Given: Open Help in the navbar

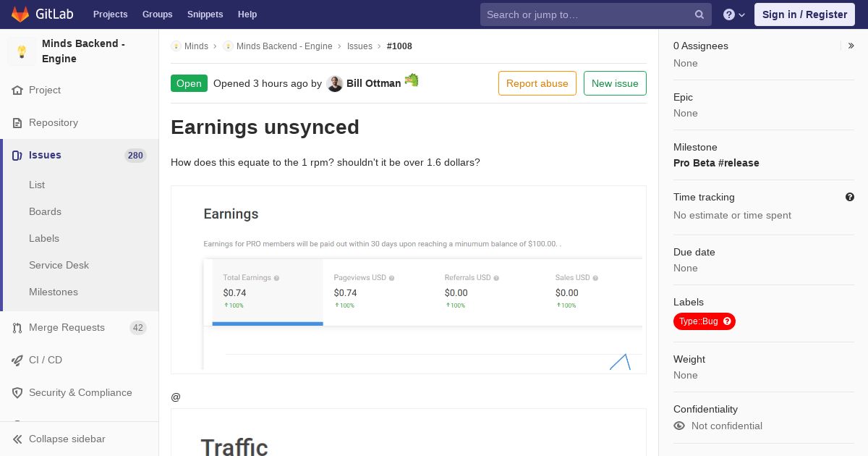Looking at the screenshot, I should (x=247, y=14).
